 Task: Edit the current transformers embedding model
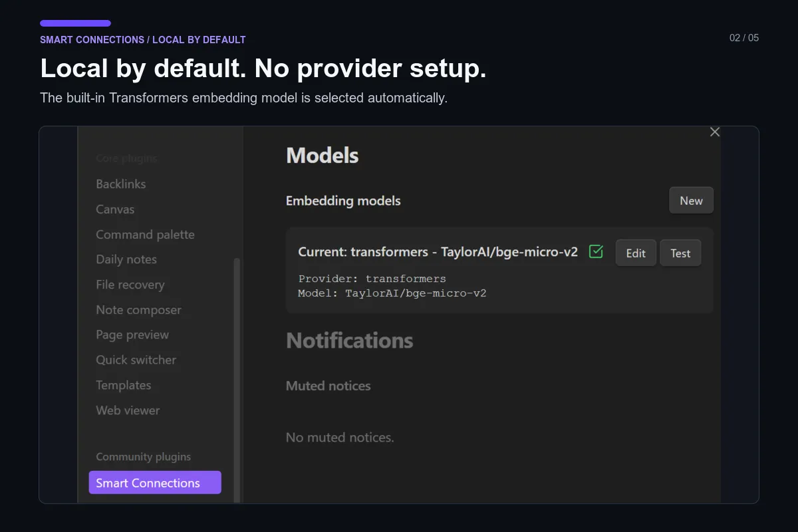tap(636, 253)
